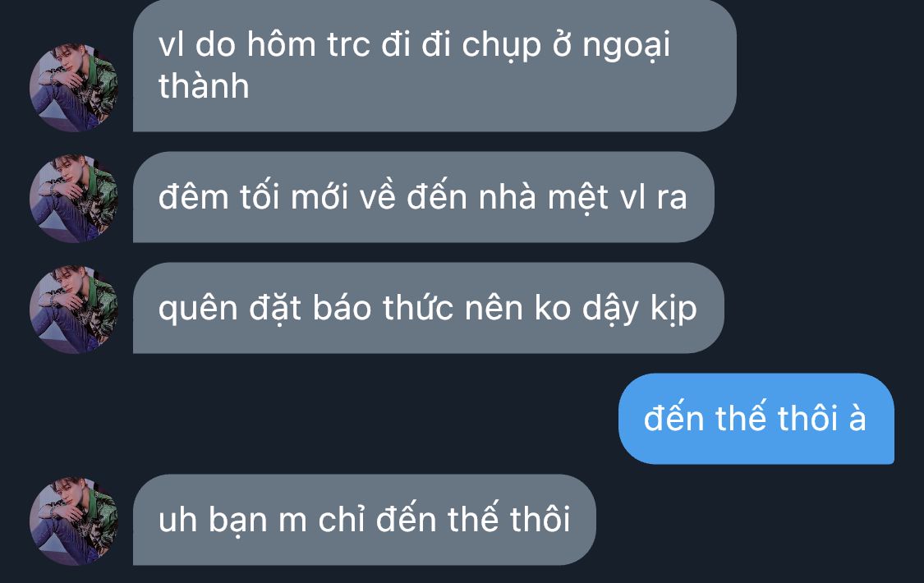Viewport: 924px width, 583px height.
Task: Open avatar beside 'vl do hôm trc' message
Action: click(x=74, y=87)
